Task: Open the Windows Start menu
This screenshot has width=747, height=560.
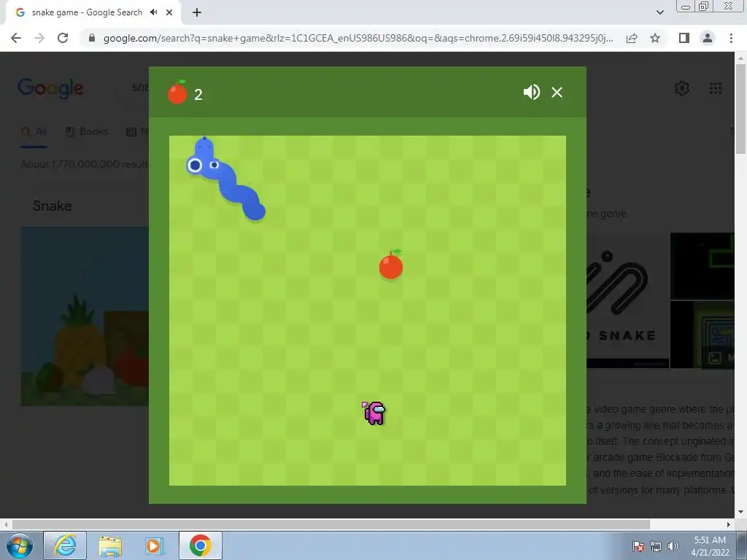Action: 19,545
